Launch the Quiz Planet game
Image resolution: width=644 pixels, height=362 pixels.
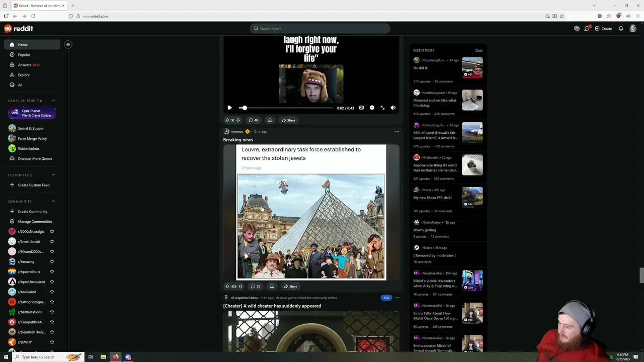32,113
